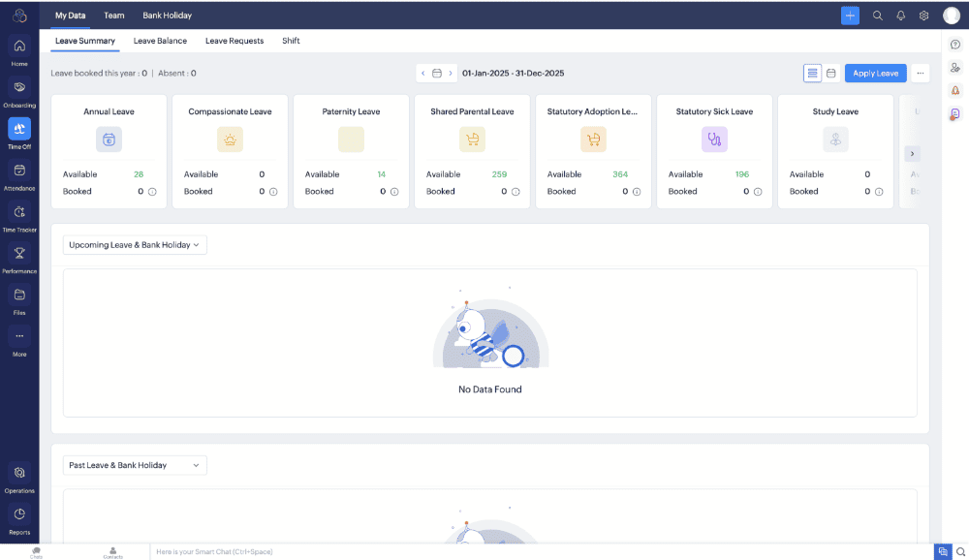This screenshot has width=969, height=560.
Task: Open the Bank Holiday tab
Action: tap(167, 16)
